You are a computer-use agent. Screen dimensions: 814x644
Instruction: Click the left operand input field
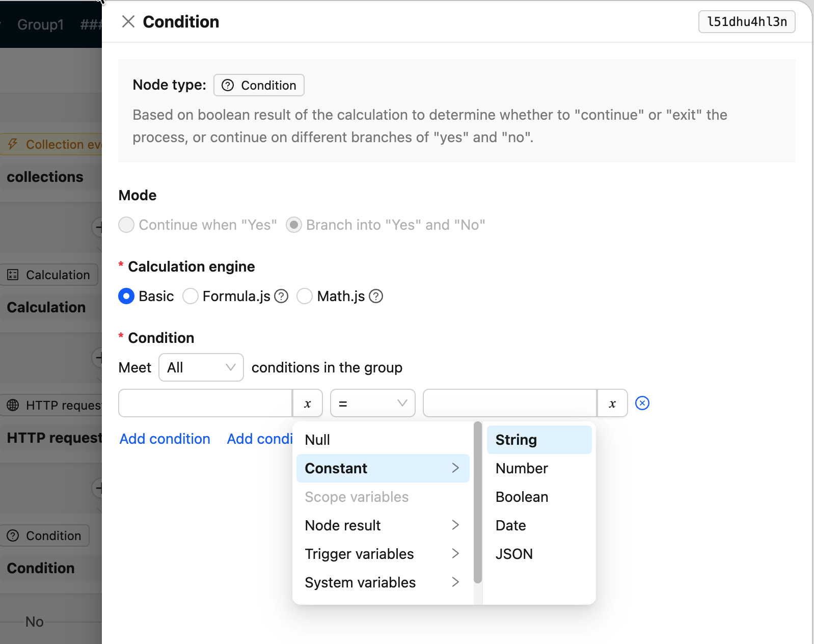pos(205,403)
